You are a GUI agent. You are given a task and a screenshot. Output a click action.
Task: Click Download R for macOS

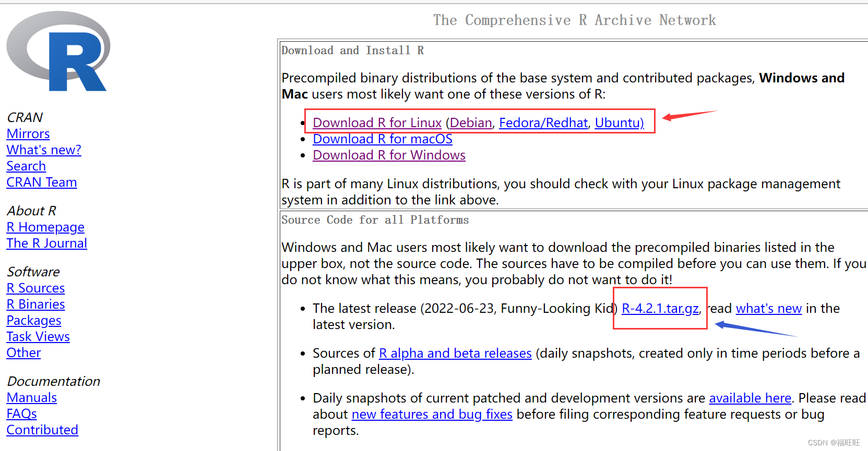coord(383,139)
